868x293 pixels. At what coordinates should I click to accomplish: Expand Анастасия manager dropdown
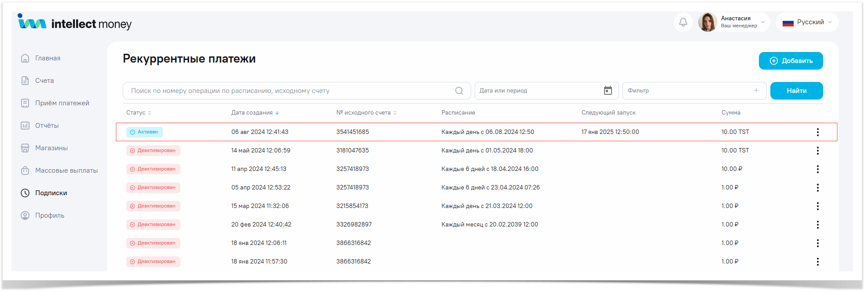pos(763,22)
